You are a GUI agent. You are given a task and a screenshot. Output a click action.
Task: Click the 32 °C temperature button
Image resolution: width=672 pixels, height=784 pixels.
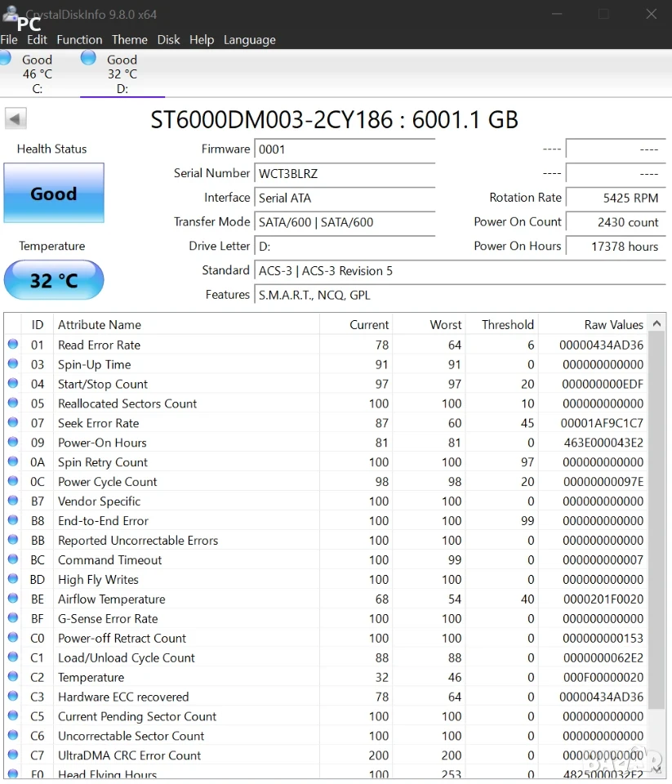[54, 280]
